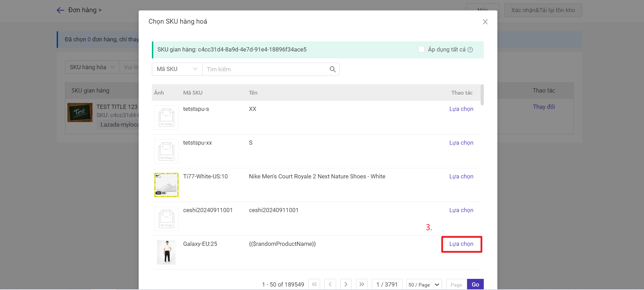Click Lựa chọn for Galaxy-EU:25
Viewport: 644px width, 290px height.
[461, 244]
